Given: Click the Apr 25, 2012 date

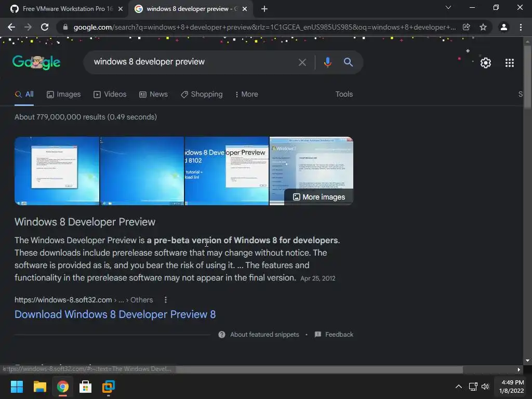Looking at the screenshot, I should (318, 278).
